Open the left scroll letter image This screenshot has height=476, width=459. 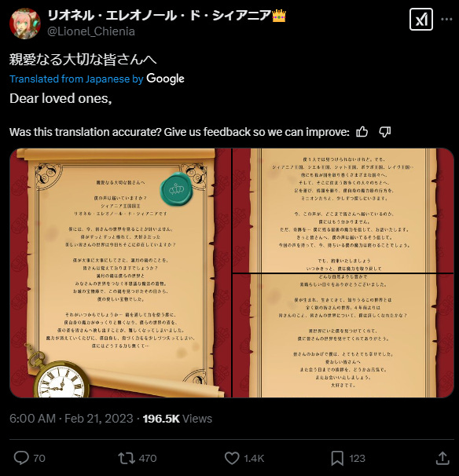[x=120, y=273]
